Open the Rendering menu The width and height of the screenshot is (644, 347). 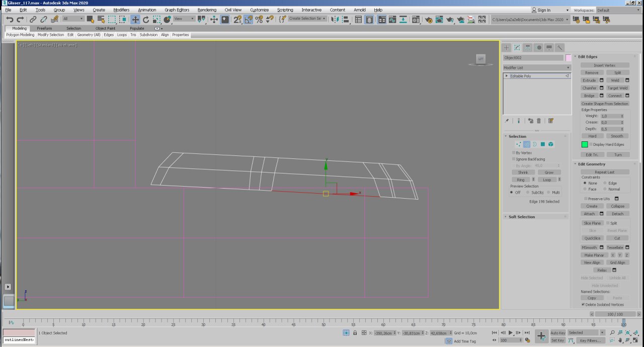pyautogui.click(x=207, y=10)
